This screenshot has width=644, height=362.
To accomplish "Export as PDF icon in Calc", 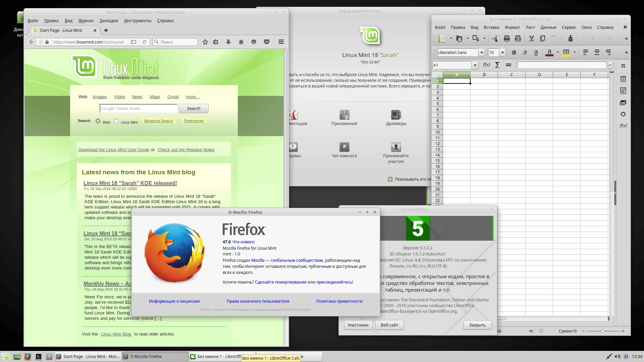I will 495,39.
